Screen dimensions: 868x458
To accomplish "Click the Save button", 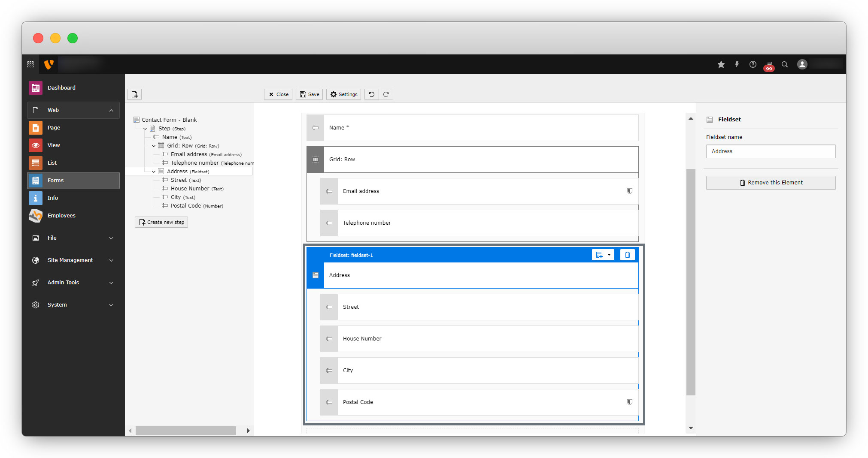I will pos(309,94).
